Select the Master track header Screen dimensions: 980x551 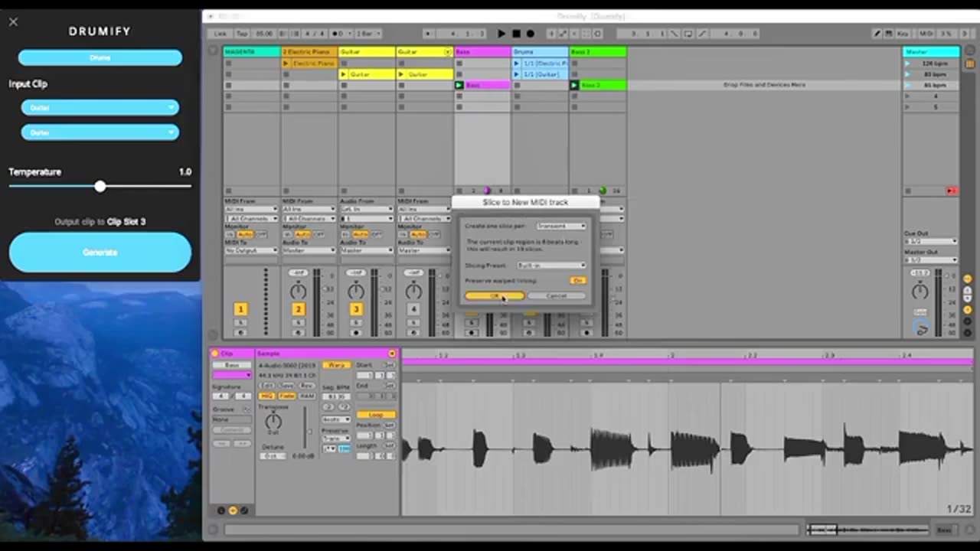[931, 52]
